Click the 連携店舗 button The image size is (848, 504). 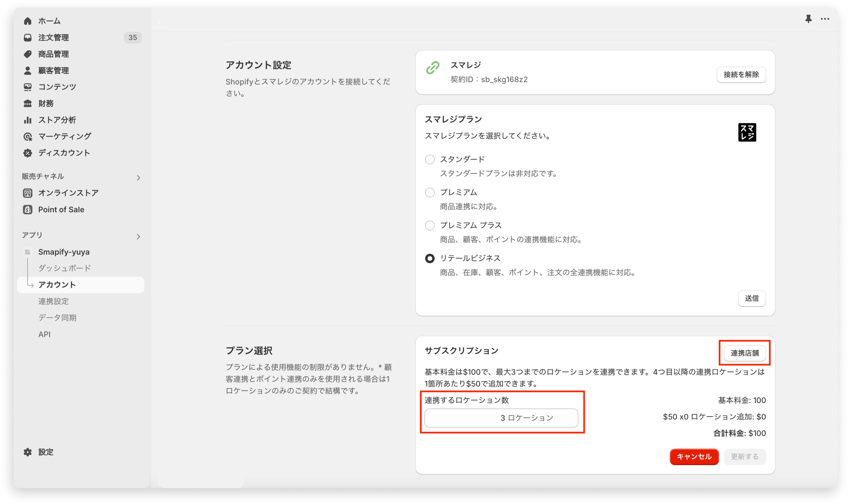[x=745, y=353]
